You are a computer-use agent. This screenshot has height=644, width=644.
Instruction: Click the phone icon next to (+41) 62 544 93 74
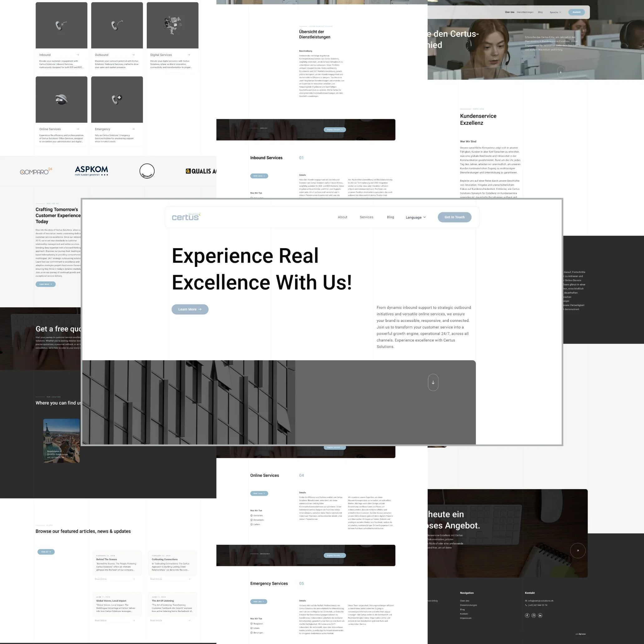526,605
